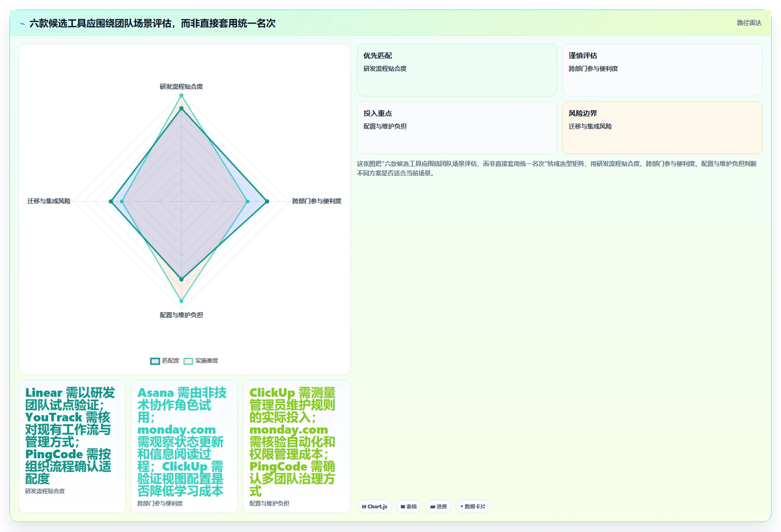
Task: Click 跨部门参与便利度 caption under the Asana card
Action: 160,504
